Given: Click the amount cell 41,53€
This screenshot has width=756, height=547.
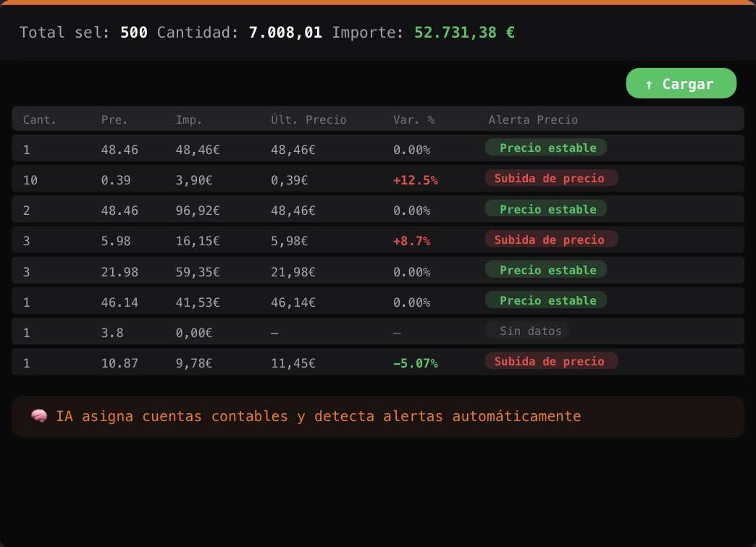Looking at the screenshot, I should click(x=198, y=302).
